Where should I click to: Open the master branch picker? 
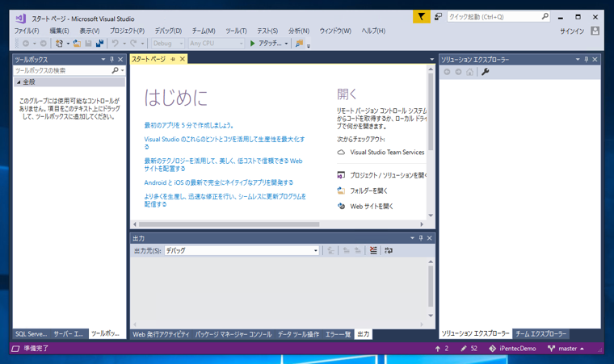pos(566,349)
